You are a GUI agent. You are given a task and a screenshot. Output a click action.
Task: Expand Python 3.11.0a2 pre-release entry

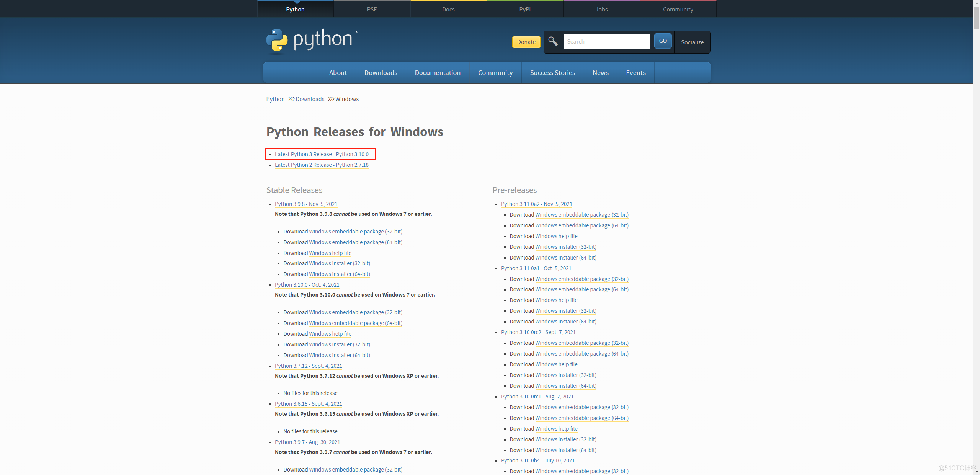pyautogui.click(x=536, y=203)
